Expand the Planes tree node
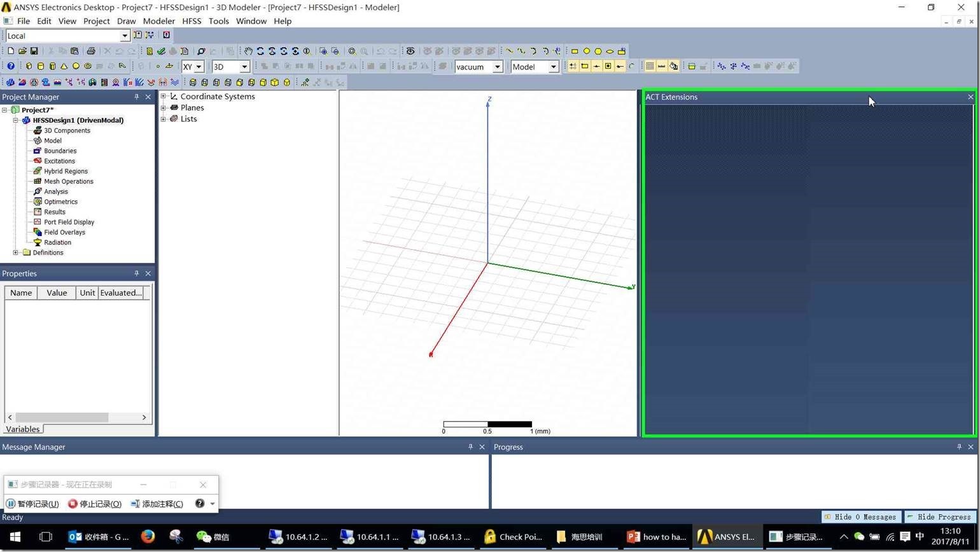 164,107
